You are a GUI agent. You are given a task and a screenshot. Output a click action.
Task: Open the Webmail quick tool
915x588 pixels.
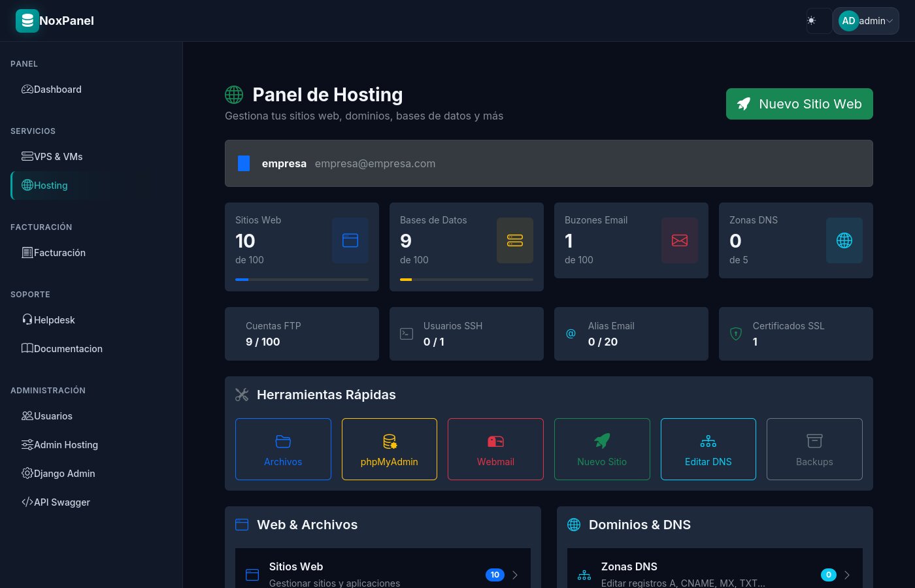[x=495, y=449]
